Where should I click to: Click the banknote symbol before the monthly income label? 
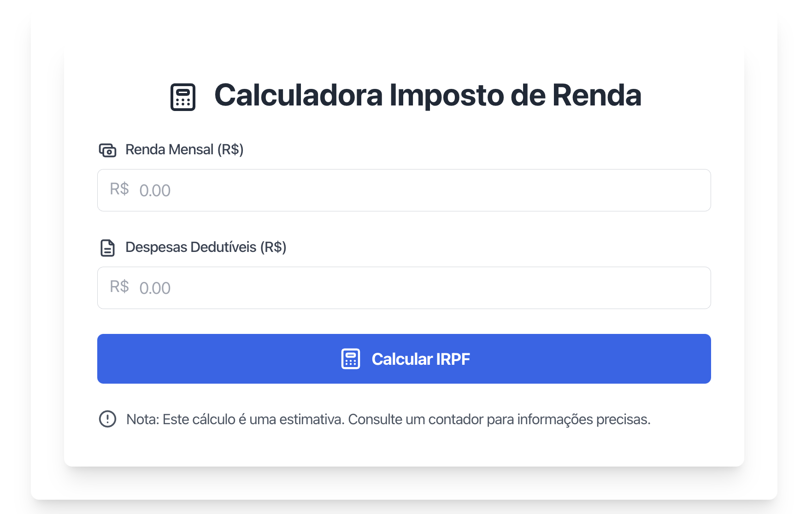click(x=107, y=149)
